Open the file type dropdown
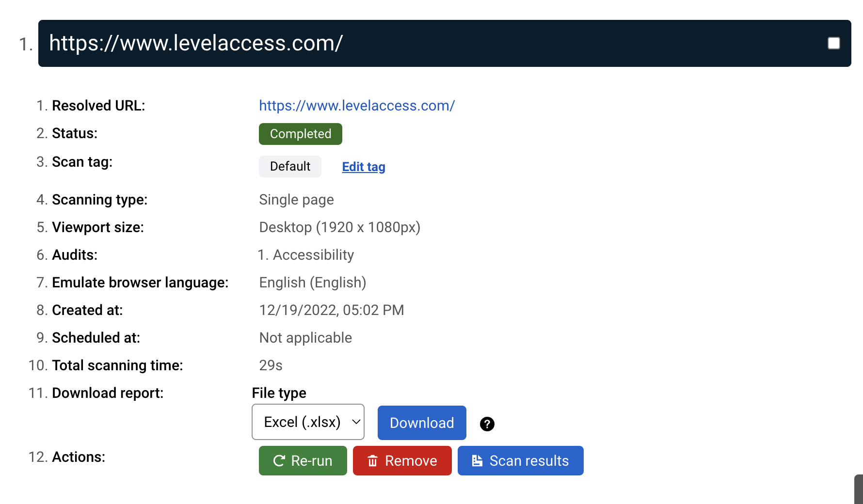Image resolution: width=863 pixels, height=504 pixels. (307, 422)
